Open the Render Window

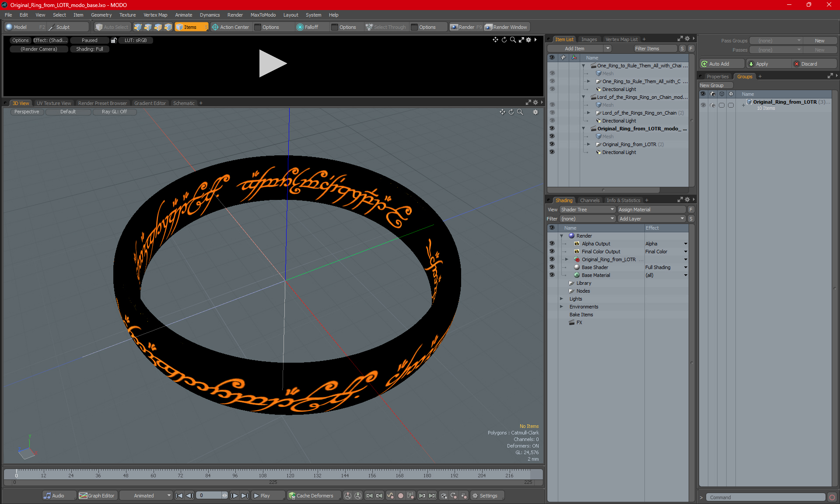[506, 27]
